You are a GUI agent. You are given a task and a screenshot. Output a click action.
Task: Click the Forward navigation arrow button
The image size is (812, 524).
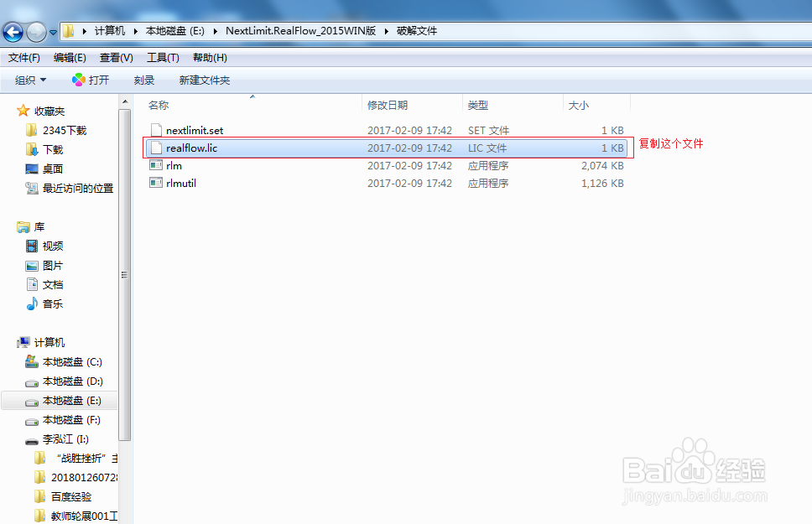pyautogui.click(x=36, y=32)
